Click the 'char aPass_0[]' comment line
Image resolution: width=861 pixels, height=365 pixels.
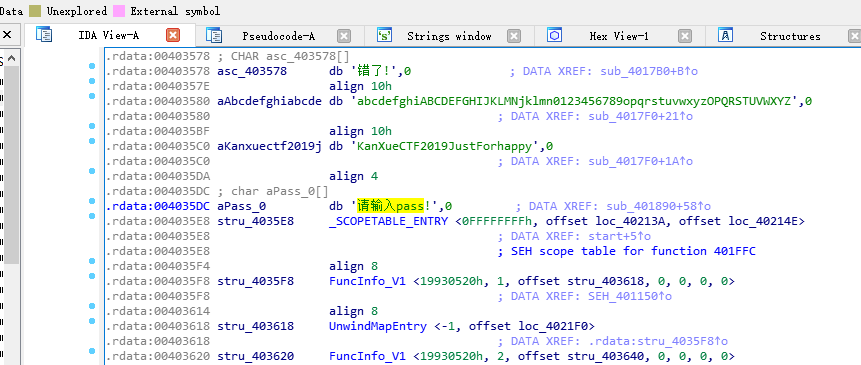coord(273,192)
